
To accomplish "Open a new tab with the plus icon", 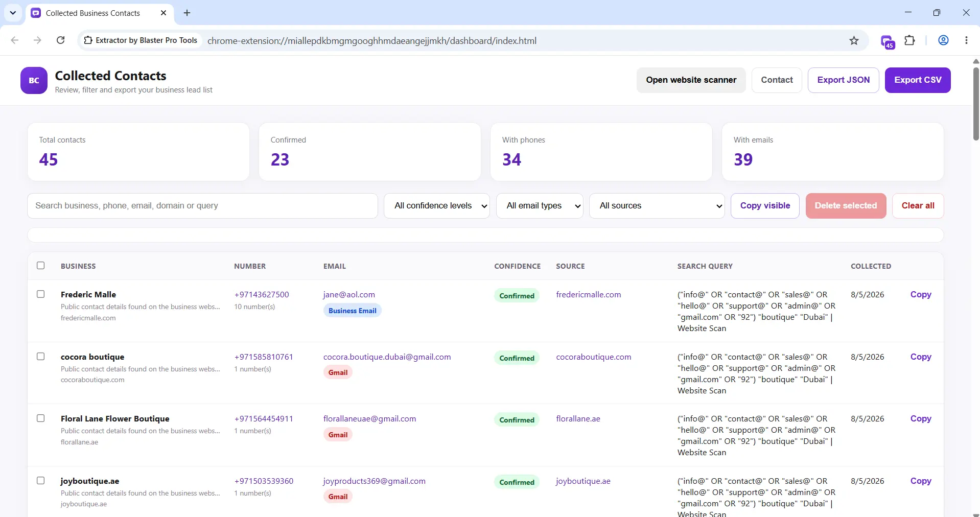I will [187, 13].
